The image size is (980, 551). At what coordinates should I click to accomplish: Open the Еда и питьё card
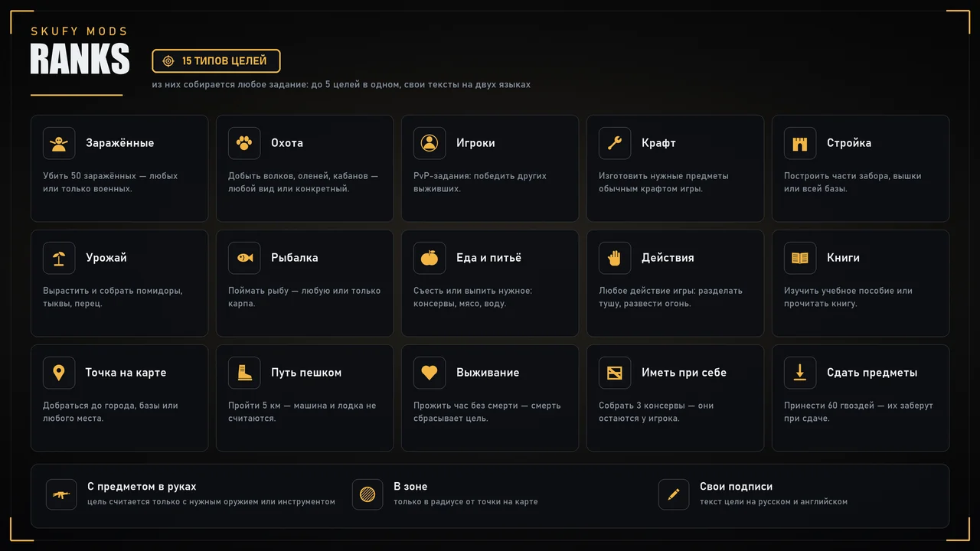pyautogui.click(x=490, y=283)
